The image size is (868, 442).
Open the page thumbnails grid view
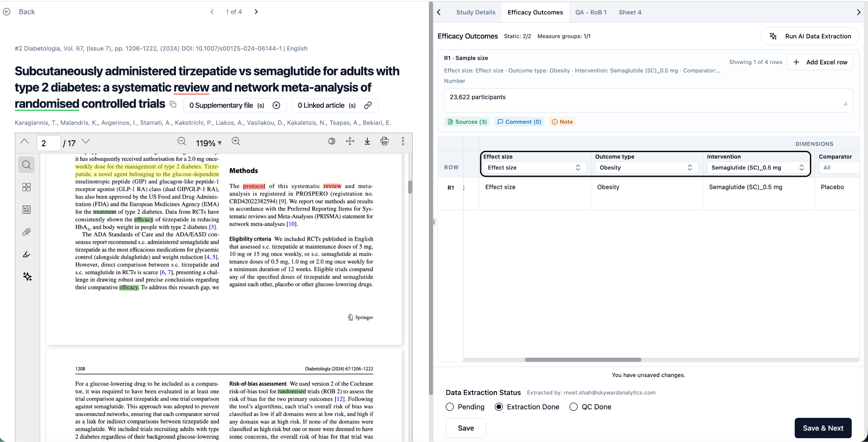[26, 187]
